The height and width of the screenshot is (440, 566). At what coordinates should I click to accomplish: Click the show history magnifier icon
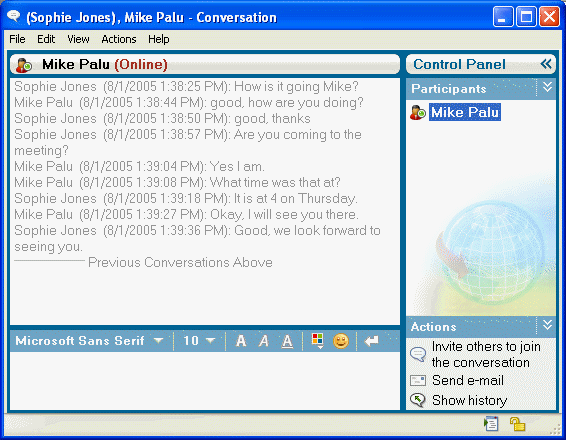pos(418,400)
